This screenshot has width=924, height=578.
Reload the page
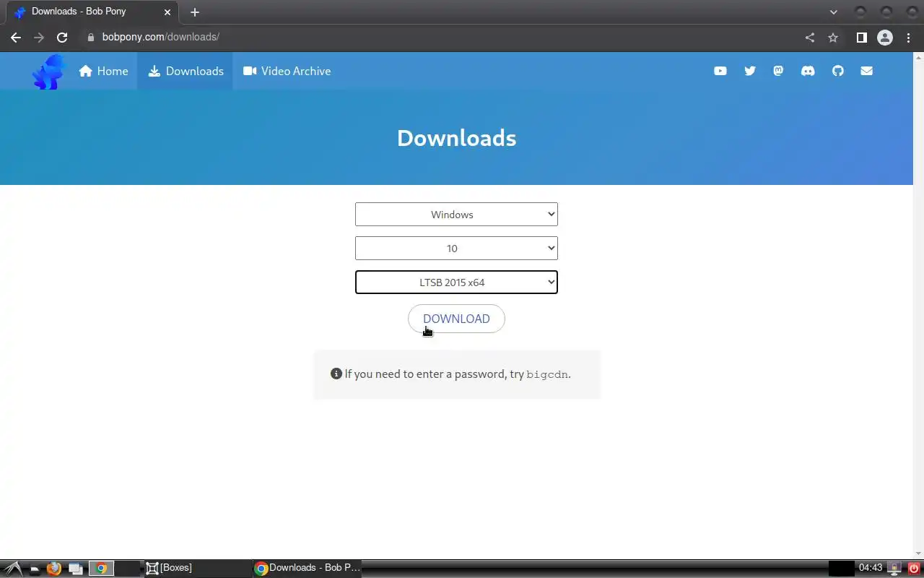(x=62, y=38)
